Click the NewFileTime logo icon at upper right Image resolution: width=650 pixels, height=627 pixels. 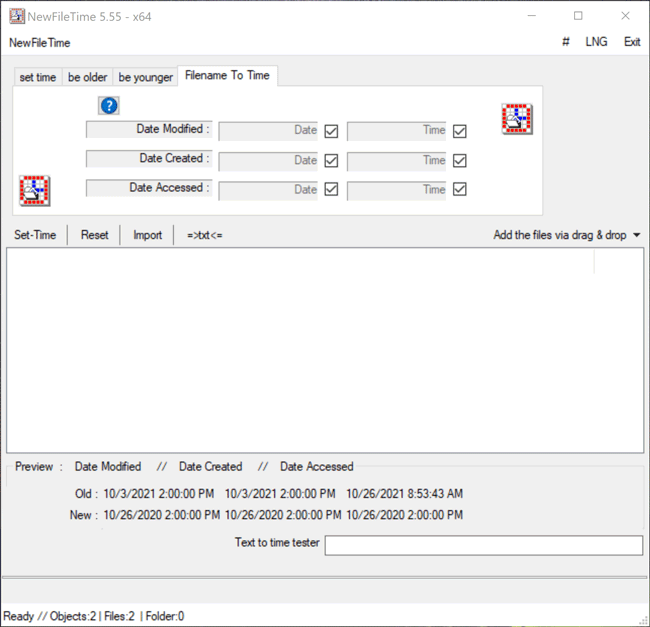click(x=517, y=119)
